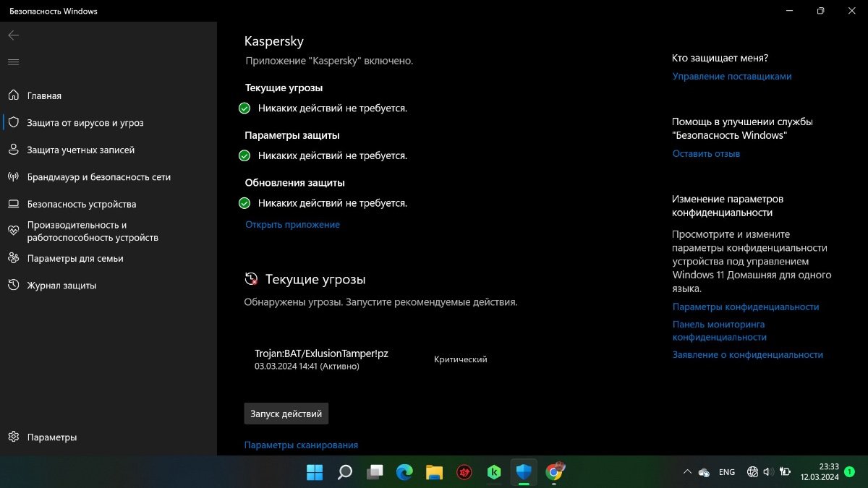Click the 03.03.2024 14:41 (Активно) timestamp
The height and width of the screenshot is (488, 868).
pyautogui.click(x=307, y=367)
